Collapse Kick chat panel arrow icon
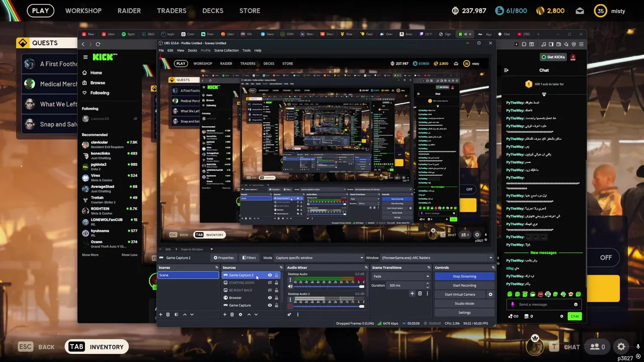The image size is (644, 362). pyautogui.click(x=506, y=70)
